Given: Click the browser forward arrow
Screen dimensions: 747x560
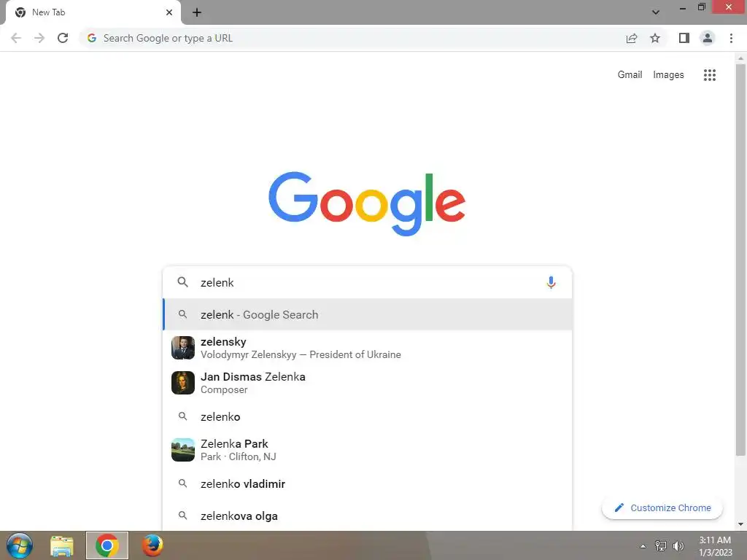Looking at the screenshot, I should tap(39, 38).
